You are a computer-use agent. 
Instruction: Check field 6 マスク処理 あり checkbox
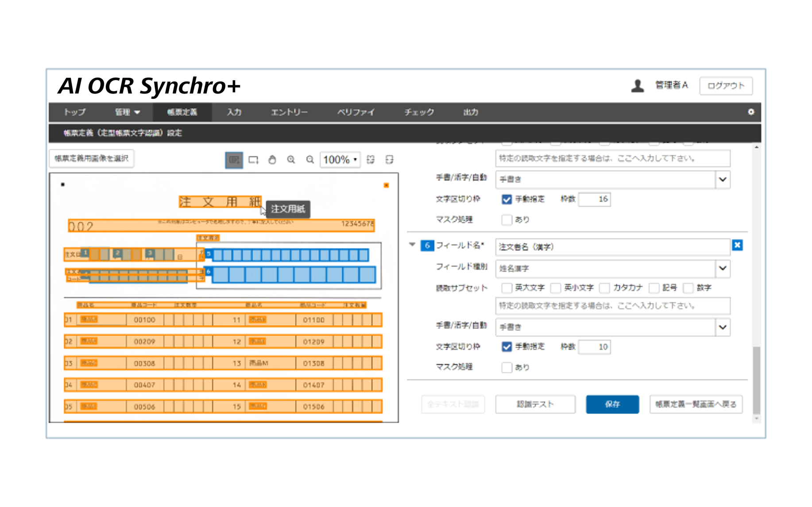[507, 368]
